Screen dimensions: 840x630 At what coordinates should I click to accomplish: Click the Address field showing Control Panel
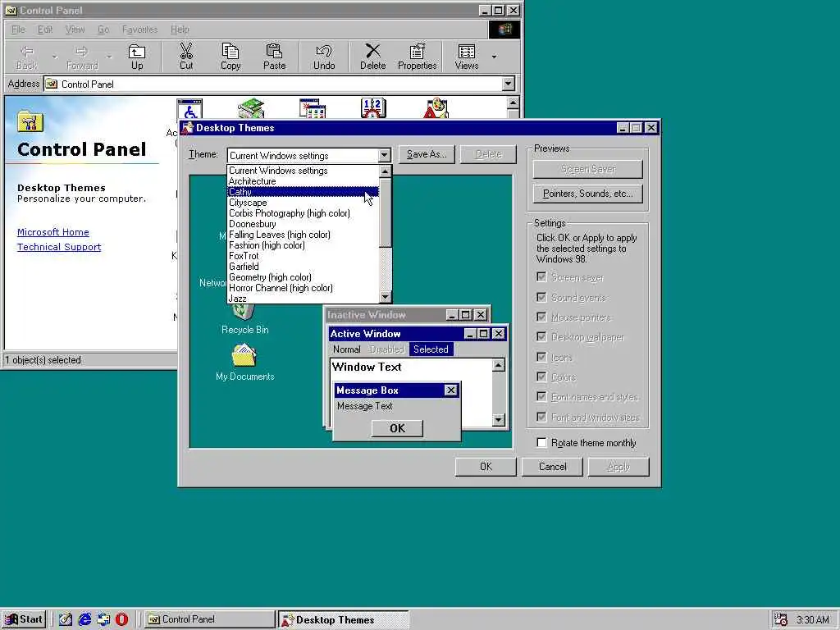279,84
